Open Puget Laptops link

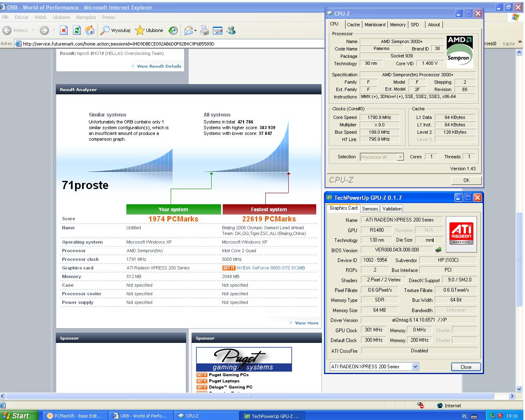pos(224,381)
